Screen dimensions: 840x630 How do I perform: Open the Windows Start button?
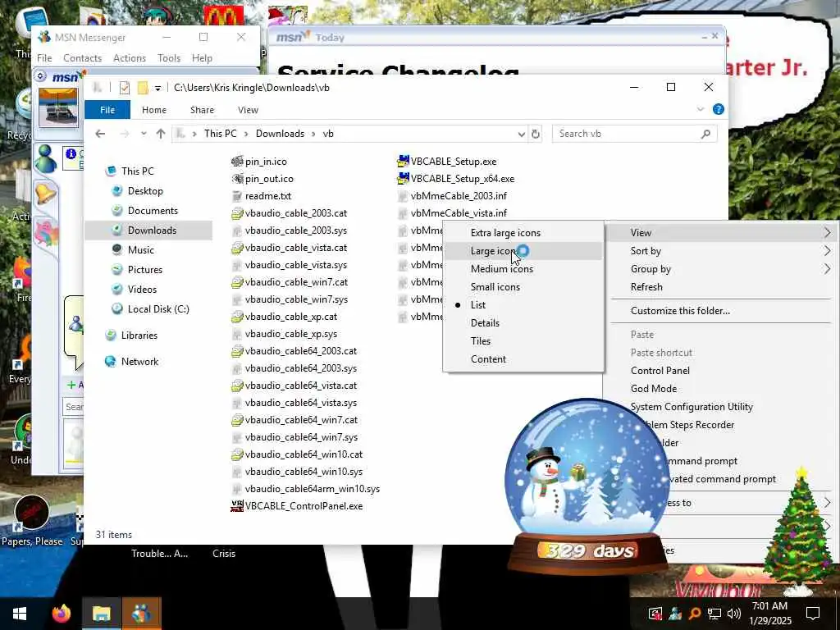click(x=20, y=614)
